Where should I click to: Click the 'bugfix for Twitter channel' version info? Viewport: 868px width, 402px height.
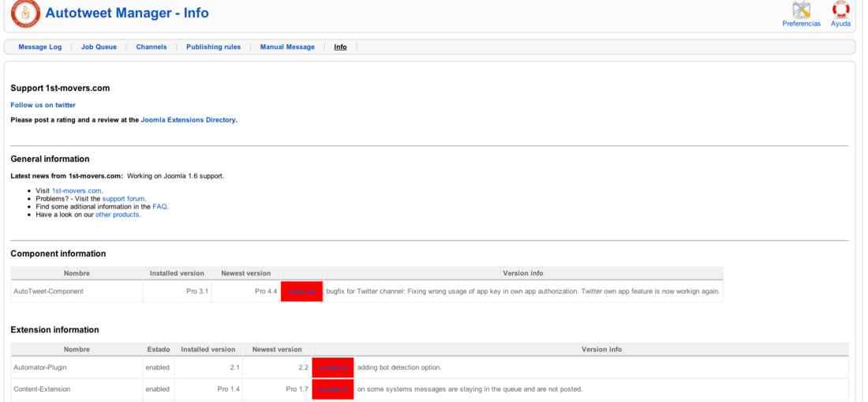coord(523,291)
